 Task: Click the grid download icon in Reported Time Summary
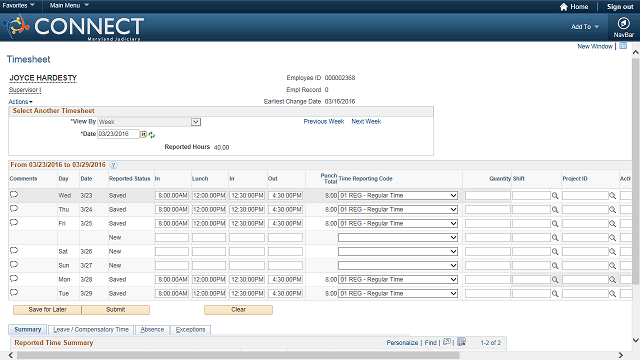(x=461, y=342)
